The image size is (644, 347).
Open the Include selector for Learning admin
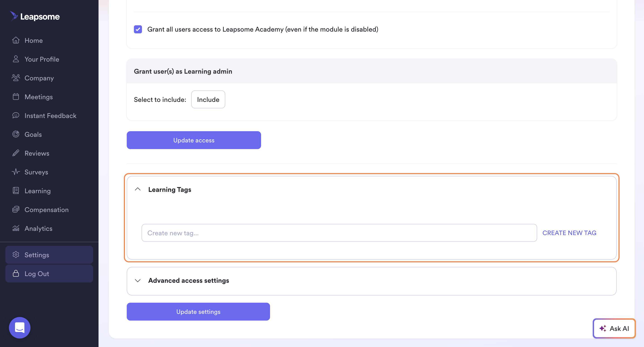(x=208, y=99)
